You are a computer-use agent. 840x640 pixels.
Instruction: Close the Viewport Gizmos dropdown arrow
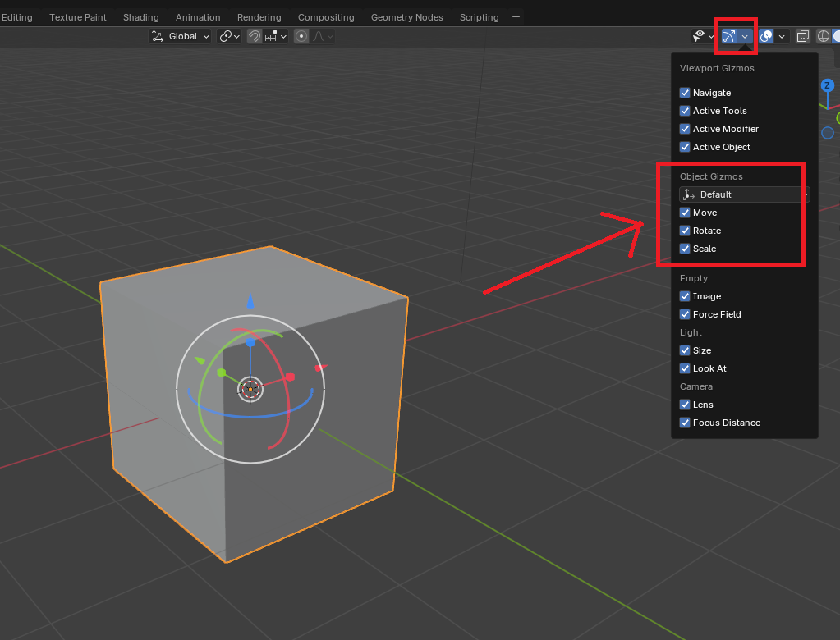pos(745,36)
